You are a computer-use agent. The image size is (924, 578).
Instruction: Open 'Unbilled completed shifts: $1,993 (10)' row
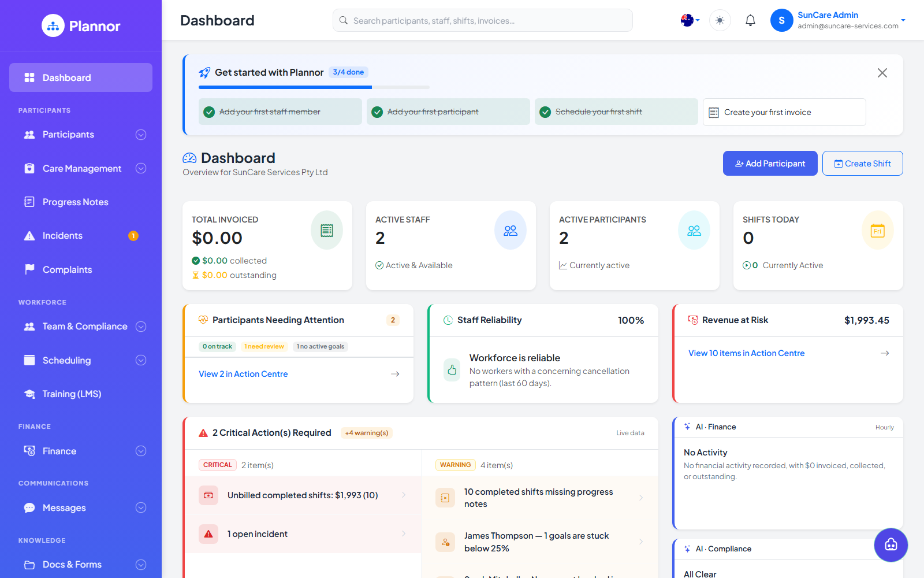pyautogui.click(x=303, y=495)
